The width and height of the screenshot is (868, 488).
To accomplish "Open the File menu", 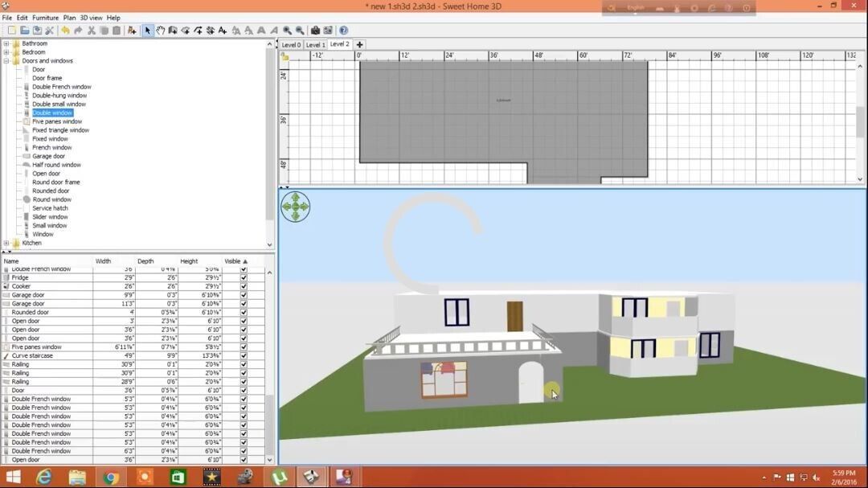I will [7, 18].
